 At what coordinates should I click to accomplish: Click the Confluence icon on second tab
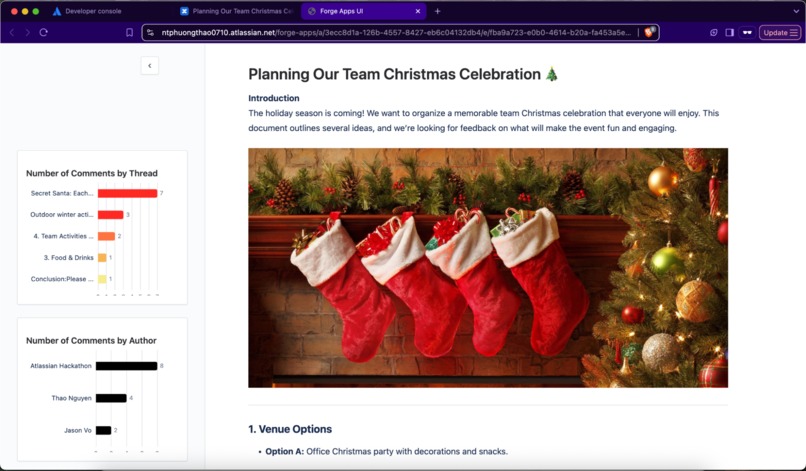(184, 11)
